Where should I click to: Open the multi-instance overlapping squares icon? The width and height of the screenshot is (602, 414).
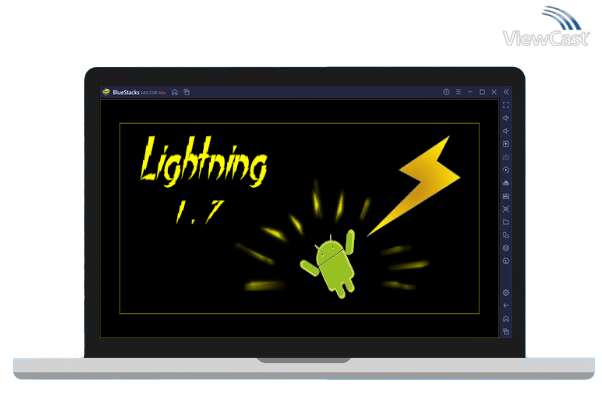pos(506,235)
